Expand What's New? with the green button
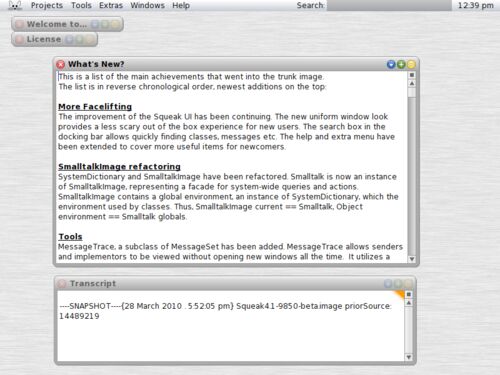Viewport: 500px width, 375px height. 401,64
